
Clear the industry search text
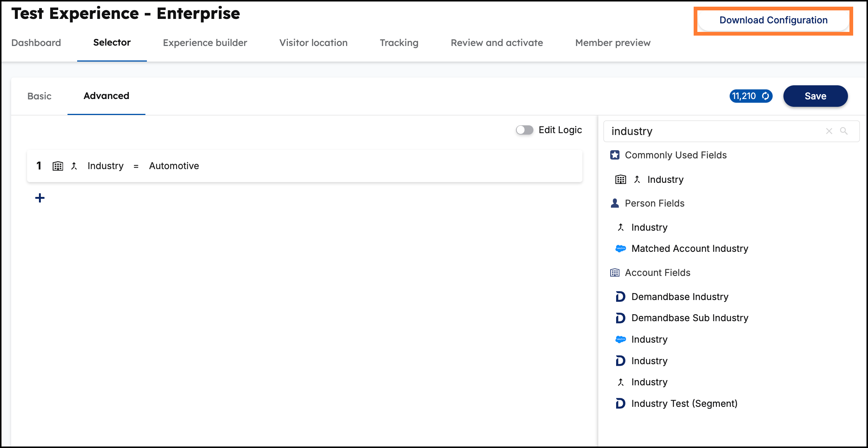pyautogui.click(x=829, y=131)
